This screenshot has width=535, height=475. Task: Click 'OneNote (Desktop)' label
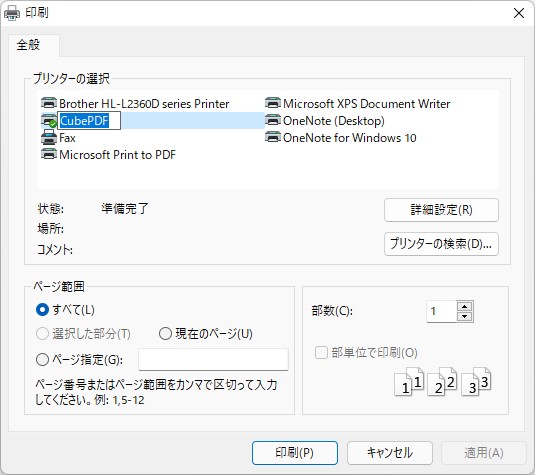(334, 121)
